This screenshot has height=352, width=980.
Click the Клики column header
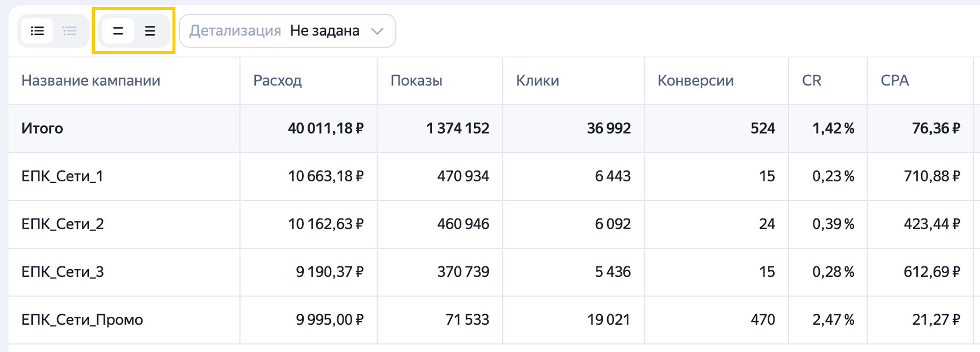(x=538, y=80)
